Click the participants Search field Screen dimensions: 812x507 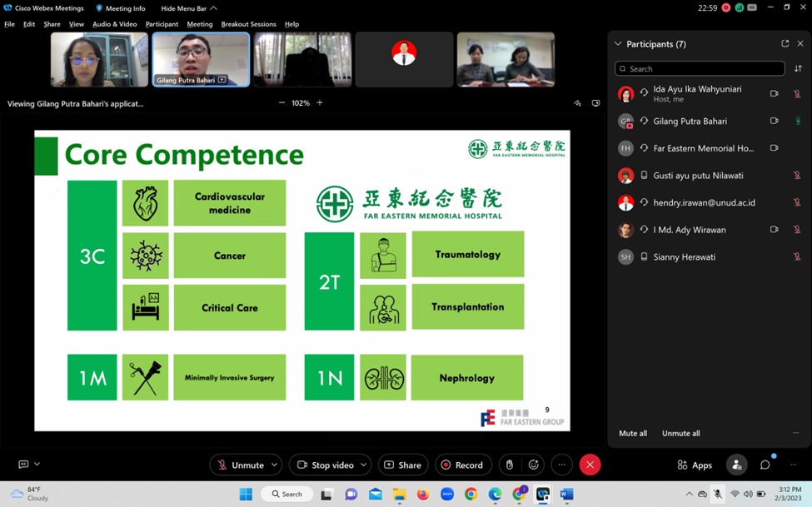click(x=700, y=69)
